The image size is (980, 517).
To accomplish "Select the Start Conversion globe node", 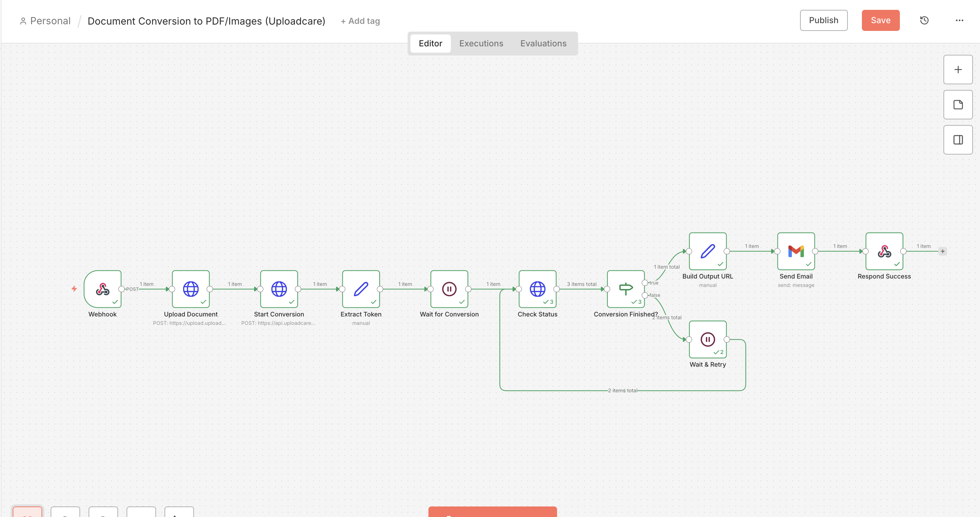I will click(x=279, y=289).
